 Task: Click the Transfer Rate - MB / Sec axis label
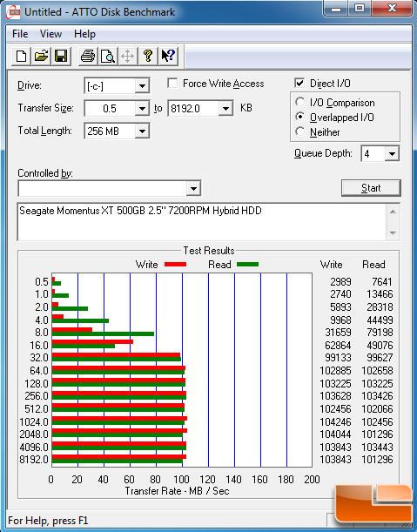177,491
